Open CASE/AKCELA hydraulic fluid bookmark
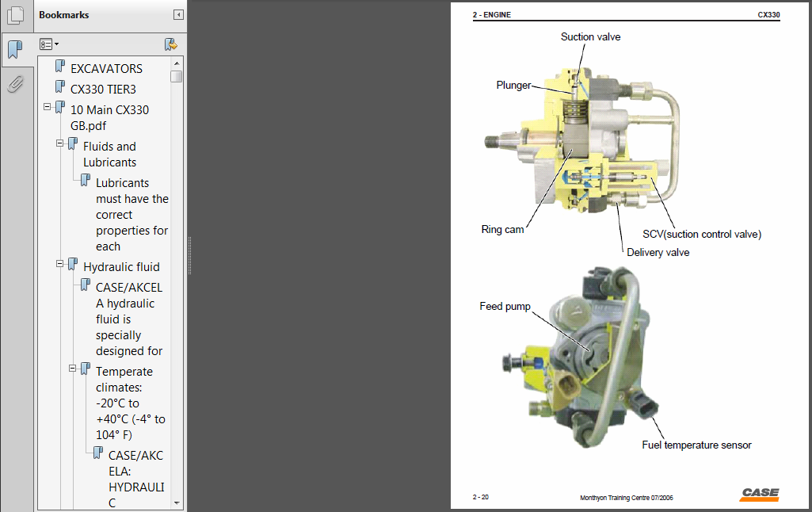The height and width of the screenshot is (512, 812). pyautogui.click(x=129, y=319)
